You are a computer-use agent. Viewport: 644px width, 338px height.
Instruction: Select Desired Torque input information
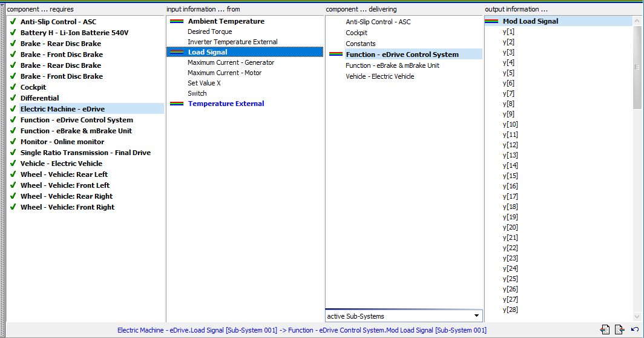(209, 31)
